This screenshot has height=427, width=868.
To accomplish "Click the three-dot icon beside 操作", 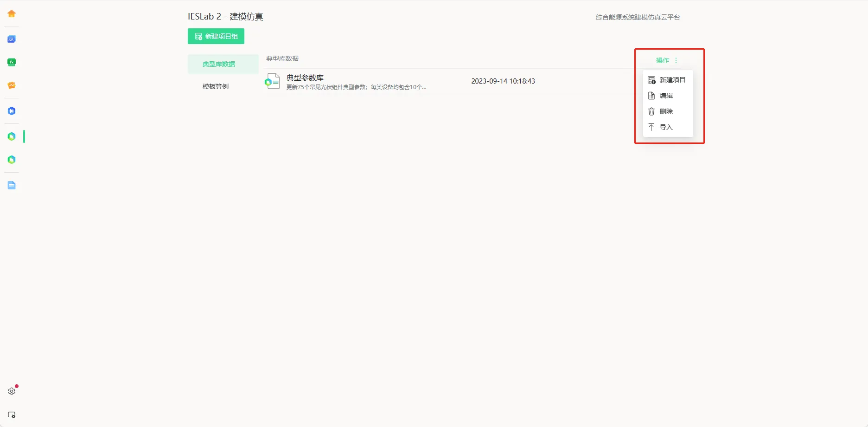I will (x=676, y=60).
